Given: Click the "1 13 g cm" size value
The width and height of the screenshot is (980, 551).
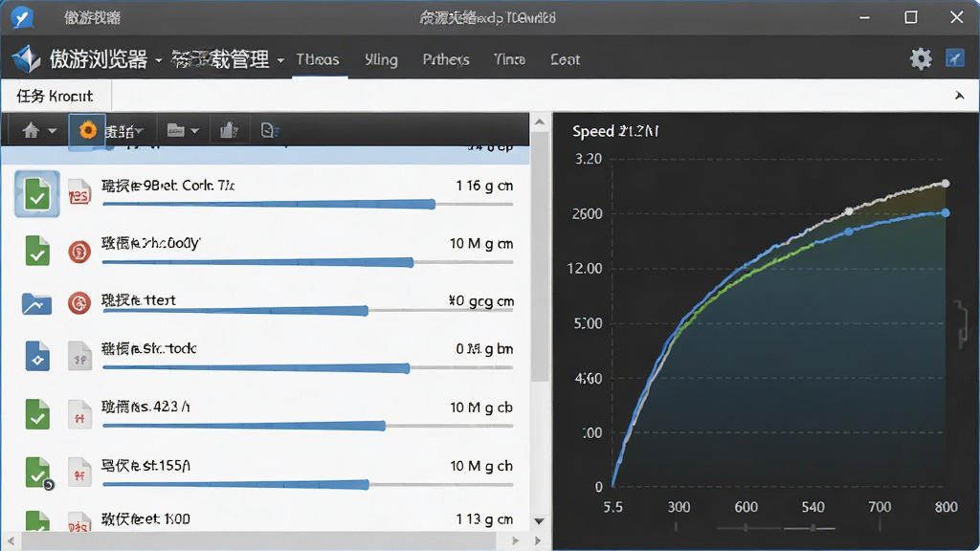Looking at the screenshot, I should [x=484, y=519].
